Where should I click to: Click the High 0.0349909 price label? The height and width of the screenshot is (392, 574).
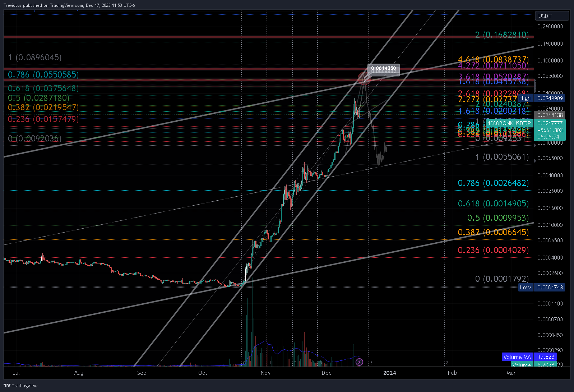pos(542,98)
